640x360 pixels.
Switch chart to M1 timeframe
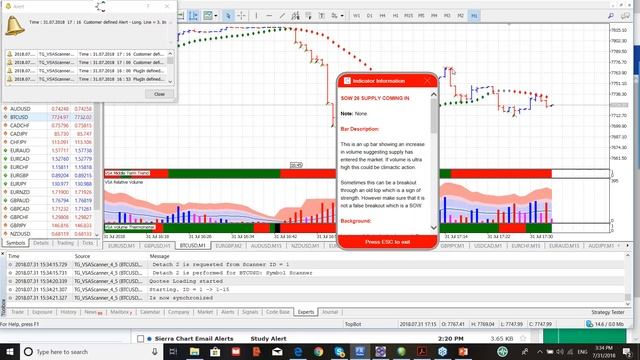click(x=474, y=16)
